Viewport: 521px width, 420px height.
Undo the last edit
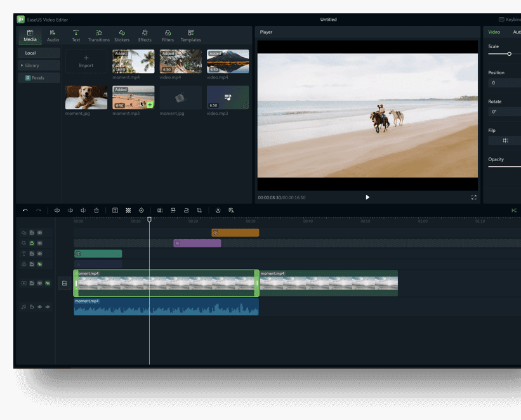25,211
